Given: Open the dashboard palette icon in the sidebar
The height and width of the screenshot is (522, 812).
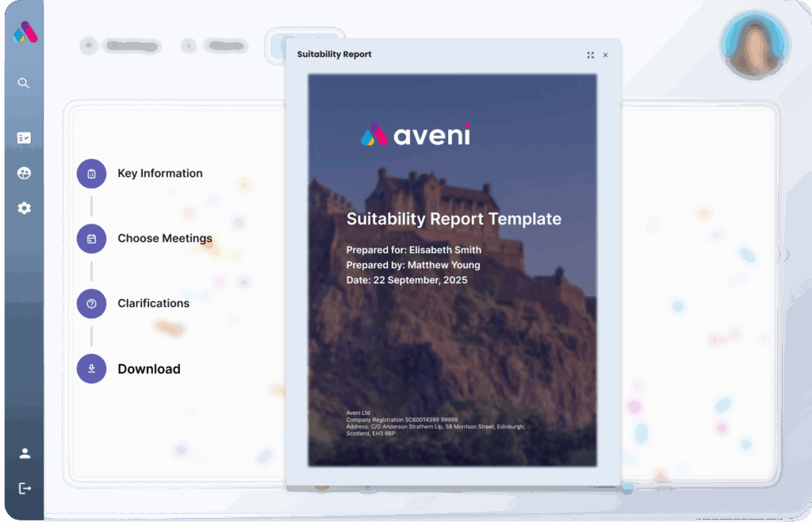Looking at the screenshot, I should point(24,173).
